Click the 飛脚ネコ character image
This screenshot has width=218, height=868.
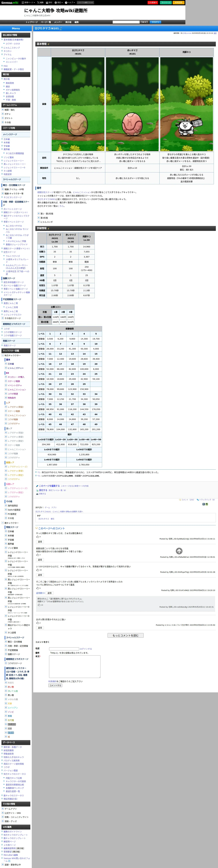click(x=186, y=104)
